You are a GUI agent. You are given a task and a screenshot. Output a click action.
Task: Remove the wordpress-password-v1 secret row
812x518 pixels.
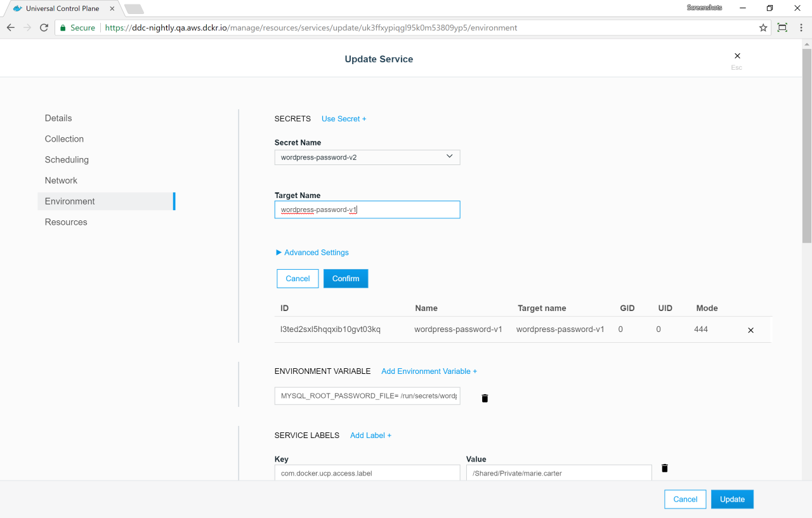pyautogui.click(x=750, y=330)
